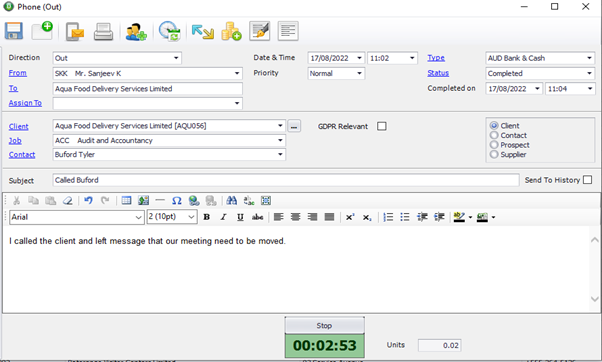Expand the From dropdown showing Sanjeev K
602x362 pixels.
coord(237,73)
